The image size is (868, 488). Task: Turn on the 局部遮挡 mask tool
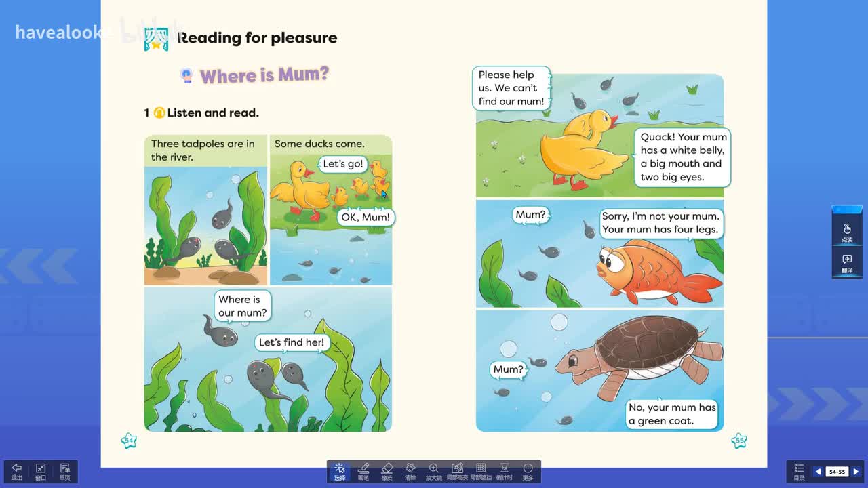pyautogui.click(x=481, y=471)
